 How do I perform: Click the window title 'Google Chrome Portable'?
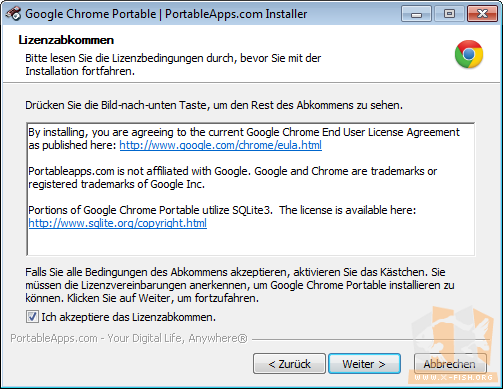coord(91,14)
